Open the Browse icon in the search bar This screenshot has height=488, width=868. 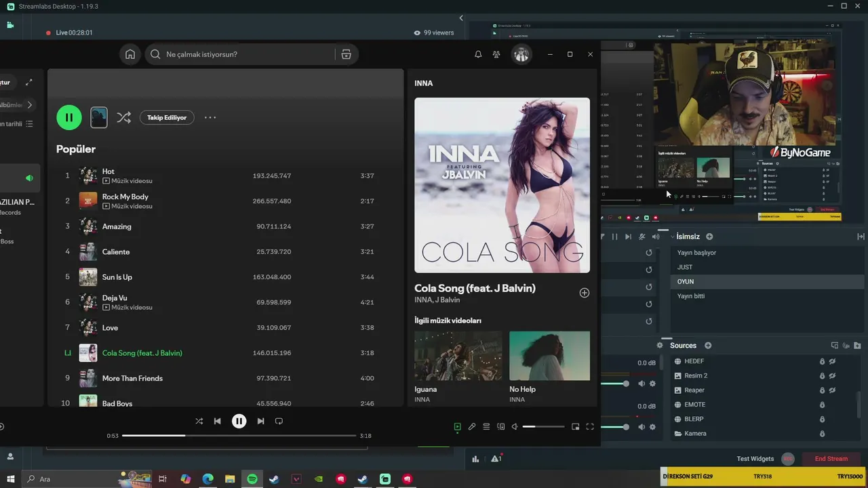click(x=346, y=54)
